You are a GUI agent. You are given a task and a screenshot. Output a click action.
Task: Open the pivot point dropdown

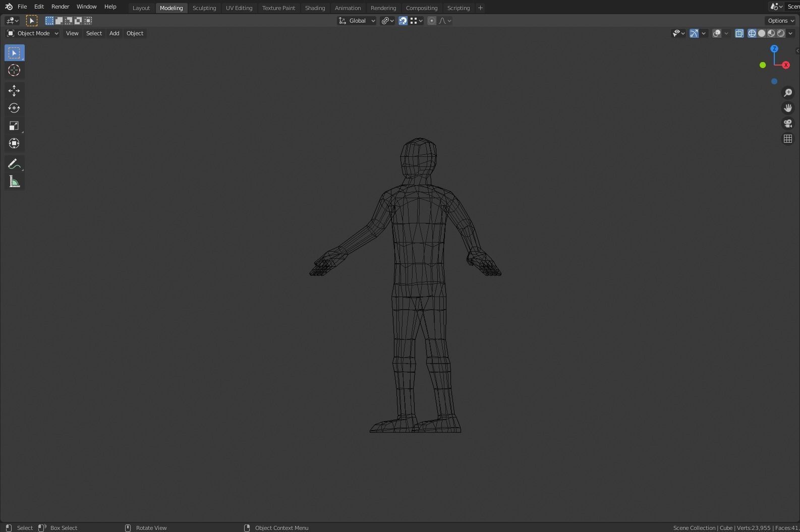click(x=388, y=21)
